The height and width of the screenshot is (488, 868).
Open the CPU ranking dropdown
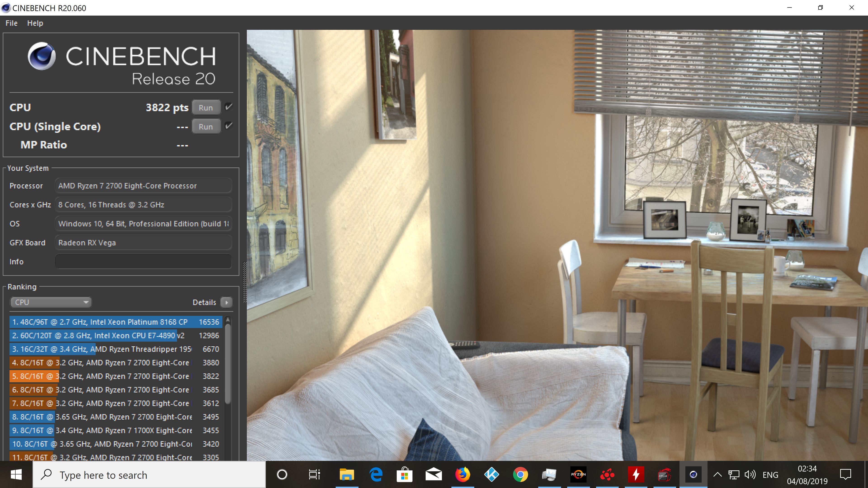tap(51, 302)
